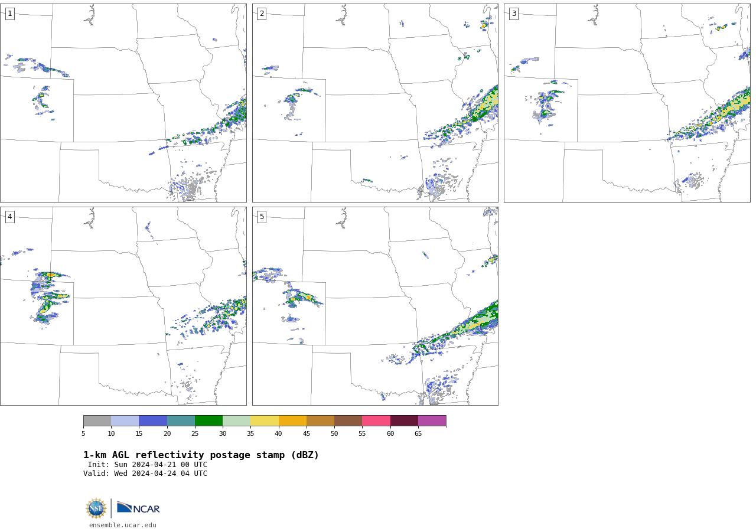Click the Valid: Wed 2024-04-24 04 UTC text
Viewport: 756px width, 532px height.
point(145,474)
